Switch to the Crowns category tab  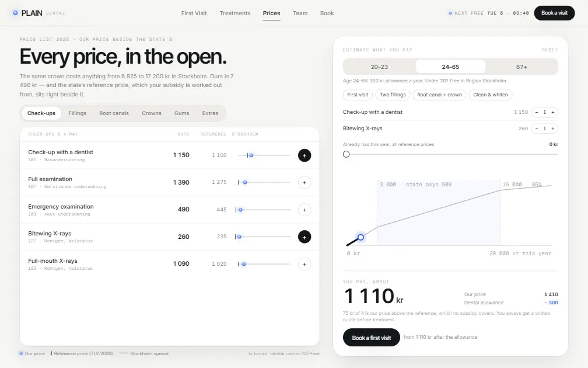[x=152, y=113]
